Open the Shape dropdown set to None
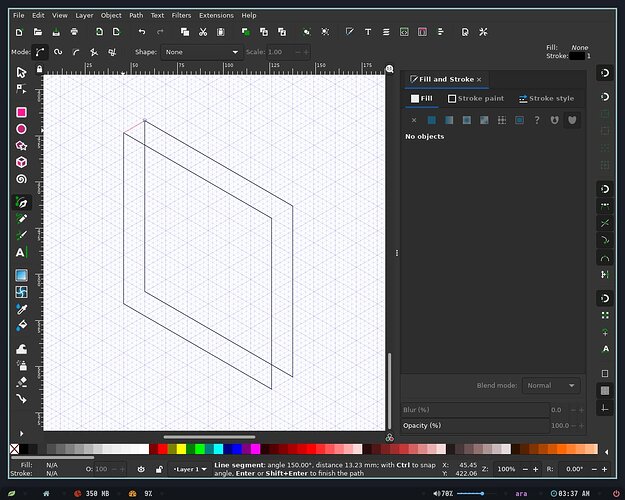Image resolution: width=625 pixels, height=500 pixels. [202, 52]
